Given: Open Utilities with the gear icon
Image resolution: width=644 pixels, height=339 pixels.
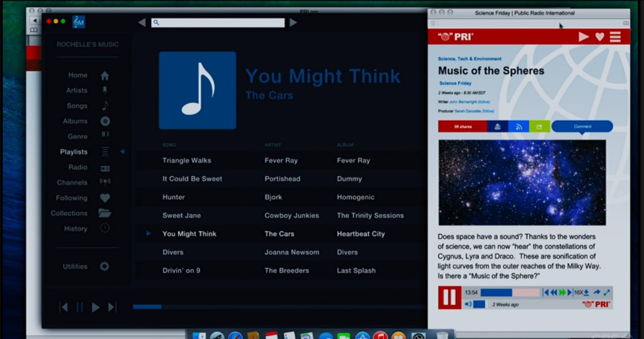Looking at the screenshot, I should pos(104,266).
